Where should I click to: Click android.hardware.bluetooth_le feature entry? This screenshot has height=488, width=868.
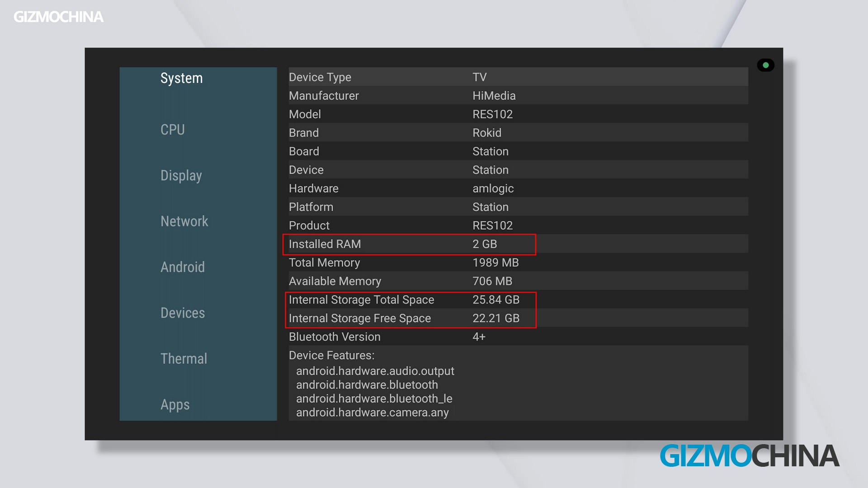(374, 399)
